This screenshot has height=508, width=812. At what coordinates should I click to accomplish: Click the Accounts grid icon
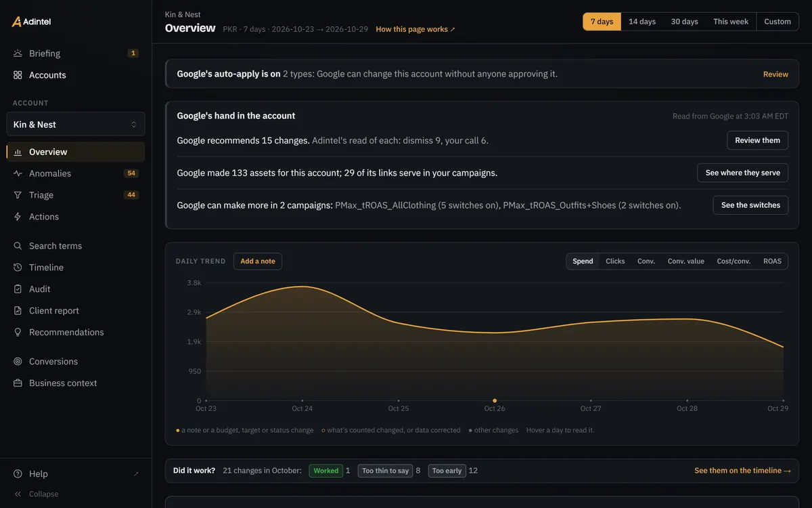[18, 75]
